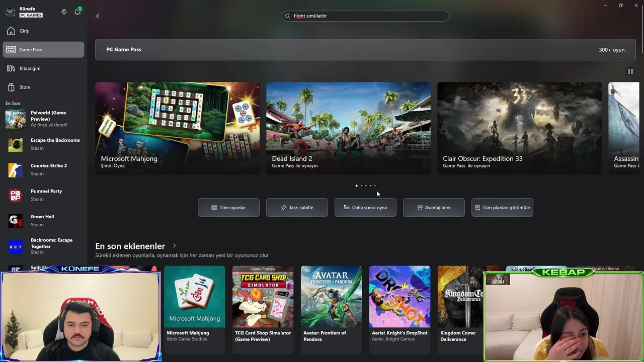Click the 300+ oyun count
Viewport: 644px width, 362px height.
[611, 50]
